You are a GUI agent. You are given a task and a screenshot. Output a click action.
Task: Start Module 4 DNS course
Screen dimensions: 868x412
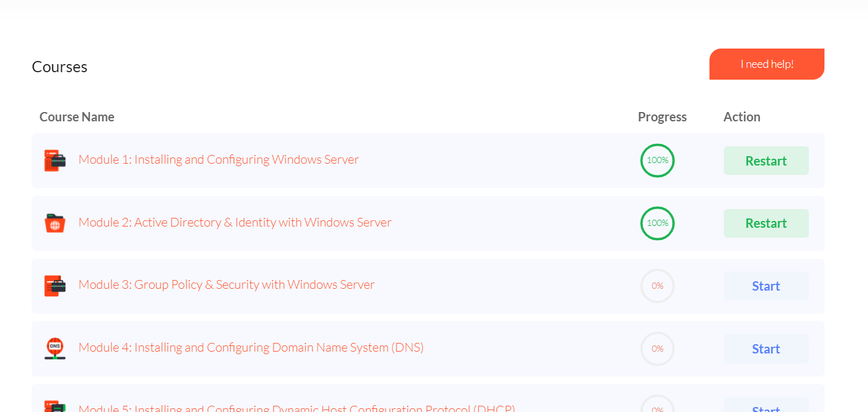tap(765, 349)
